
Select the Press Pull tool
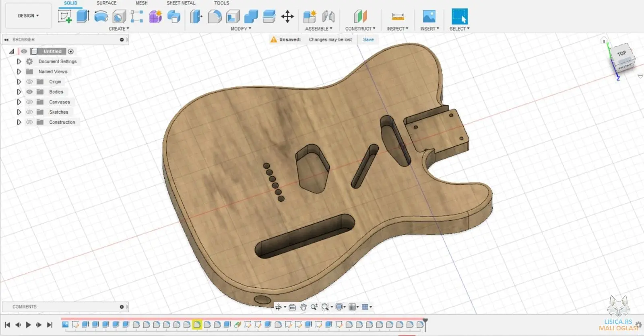pyautogui.click(x=196, y=16)
